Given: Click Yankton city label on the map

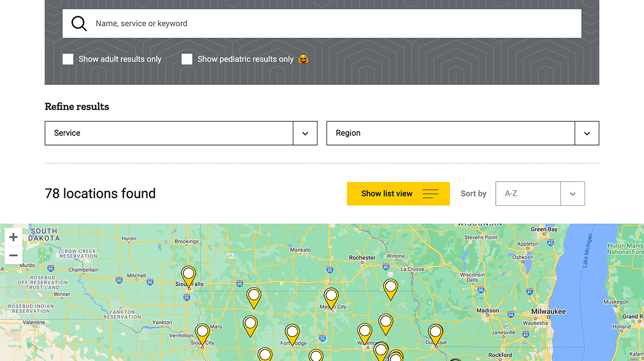Looking at the screenshot, I should pyautogui.click(x=162, y=323).
